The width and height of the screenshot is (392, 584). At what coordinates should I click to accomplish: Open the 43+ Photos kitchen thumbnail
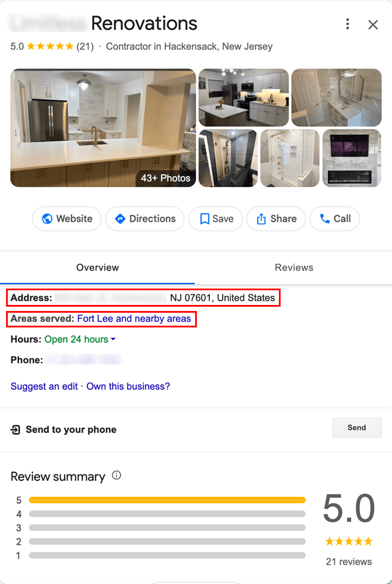click(x=103, y=128)
